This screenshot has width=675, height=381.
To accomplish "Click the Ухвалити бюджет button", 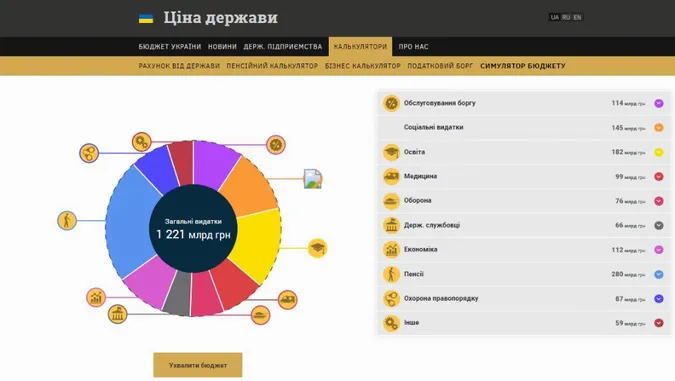I will pos(198,365).
